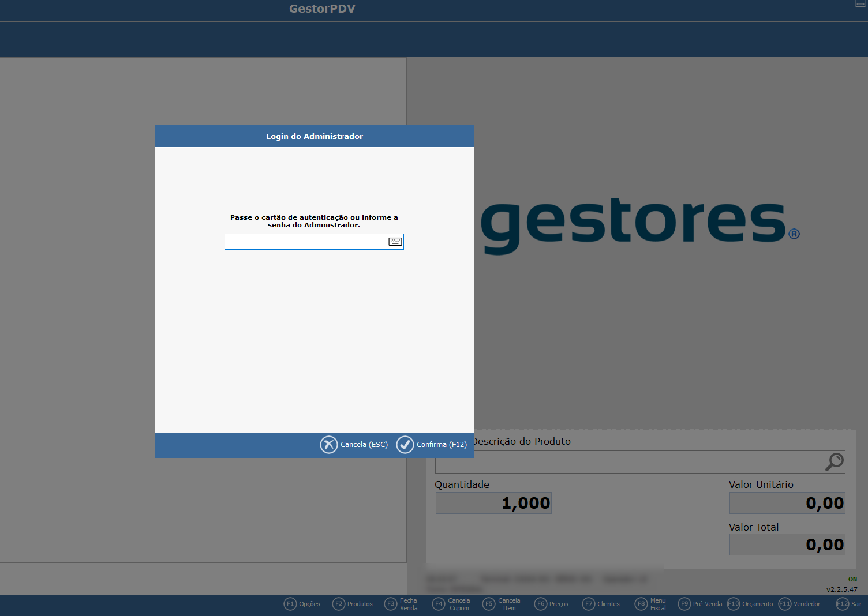
Task: Click the Cancela X circle icon
Action: [329, 445]
